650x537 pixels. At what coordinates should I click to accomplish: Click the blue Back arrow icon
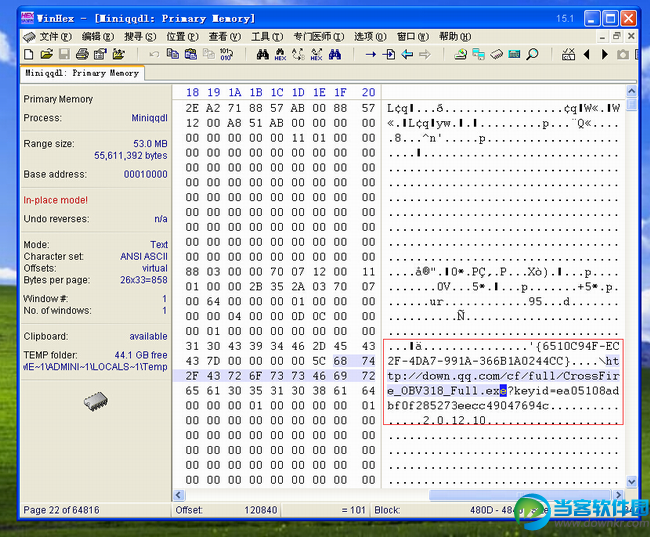pos(407,54)
